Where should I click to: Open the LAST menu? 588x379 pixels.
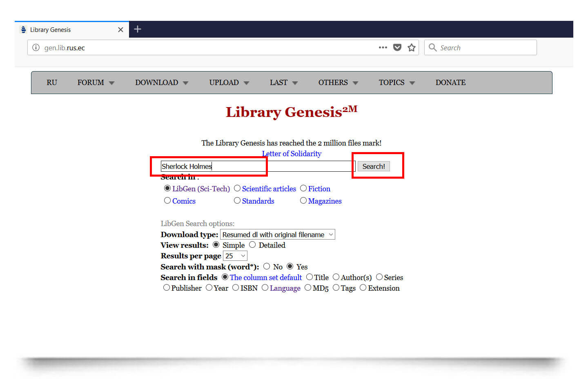pyautogui.click(x=278, y=83)
